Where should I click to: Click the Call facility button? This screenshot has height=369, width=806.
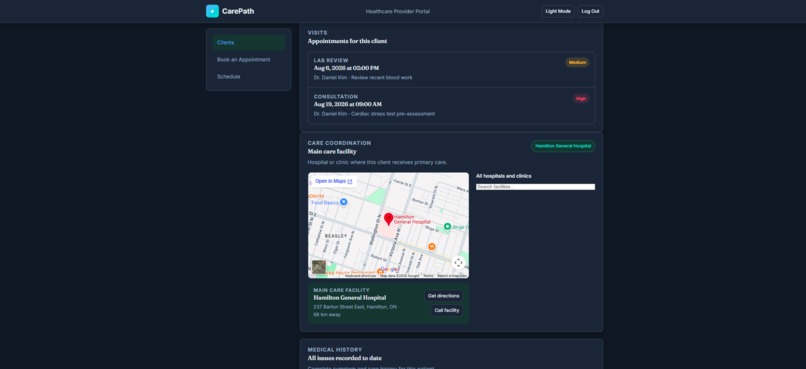coord(447,310)
